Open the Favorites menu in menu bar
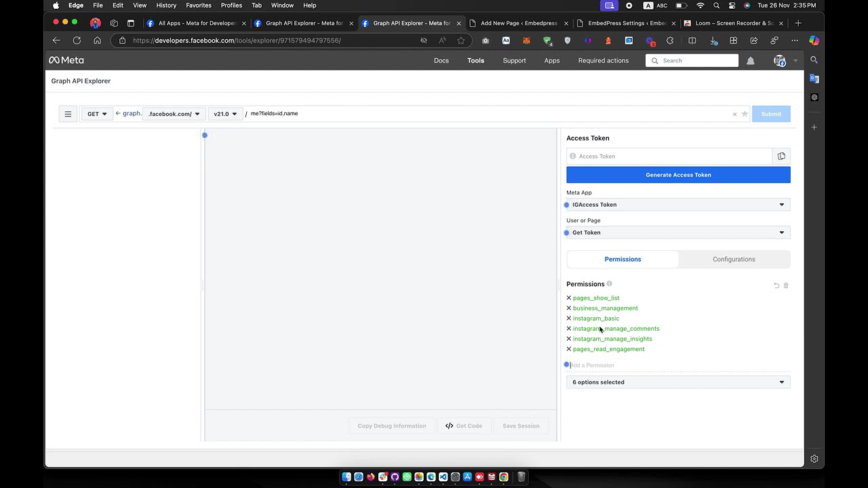Image resolution: width=868 pixels, height=488 pixels. tap(199, 5)
